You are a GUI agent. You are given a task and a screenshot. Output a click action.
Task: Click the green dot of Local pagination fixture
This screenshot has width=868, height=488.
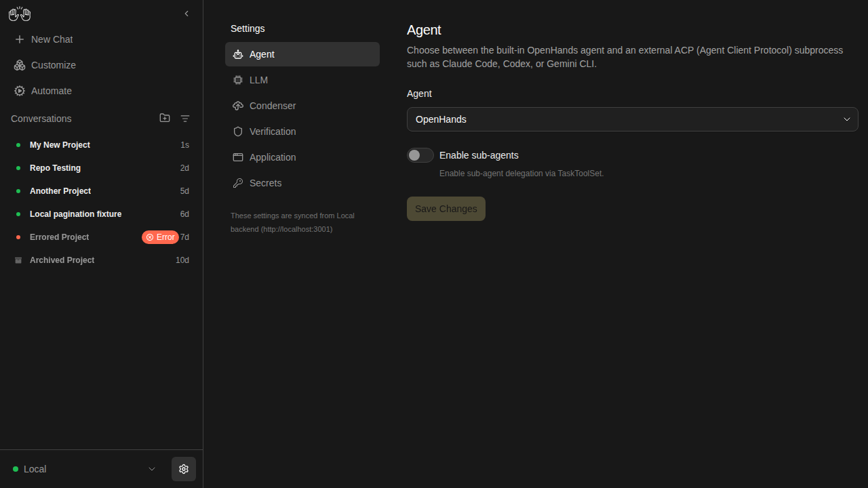(x=18, y=214)
